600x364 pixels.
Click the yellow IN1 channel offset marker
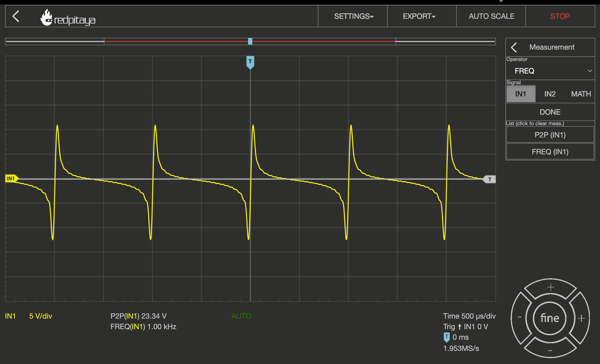point(12,178)
